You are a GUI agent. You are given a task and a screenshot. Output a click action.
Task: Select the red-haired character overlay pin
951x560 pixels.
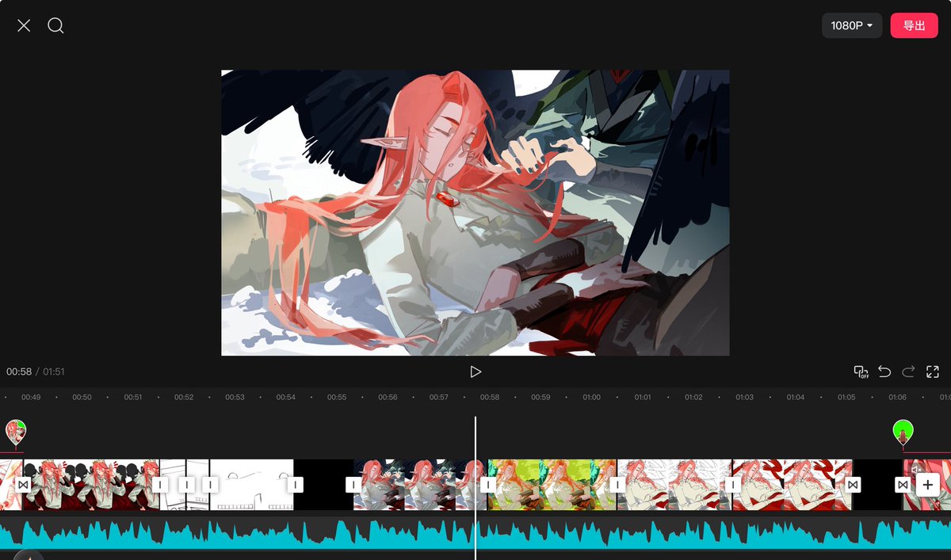pyautogui.click(x=16, y=432)
